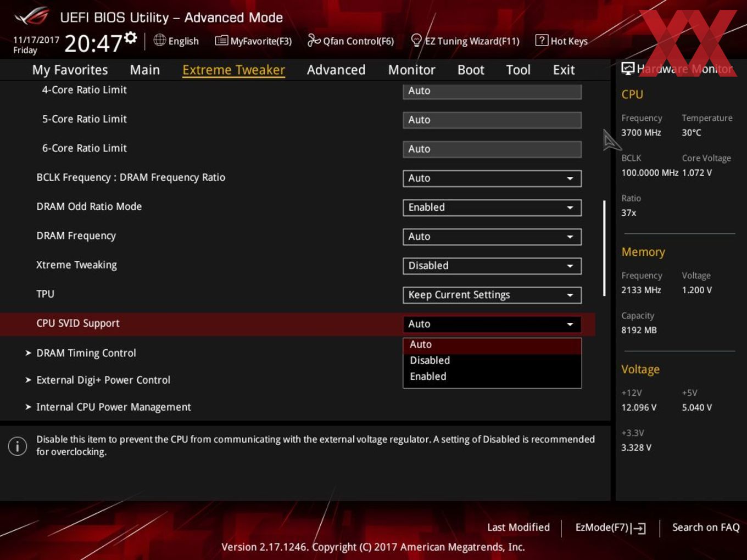Open Qfan Control(F6) label
747x560 pixels.
pyautogui.click(x=359, y=41)
